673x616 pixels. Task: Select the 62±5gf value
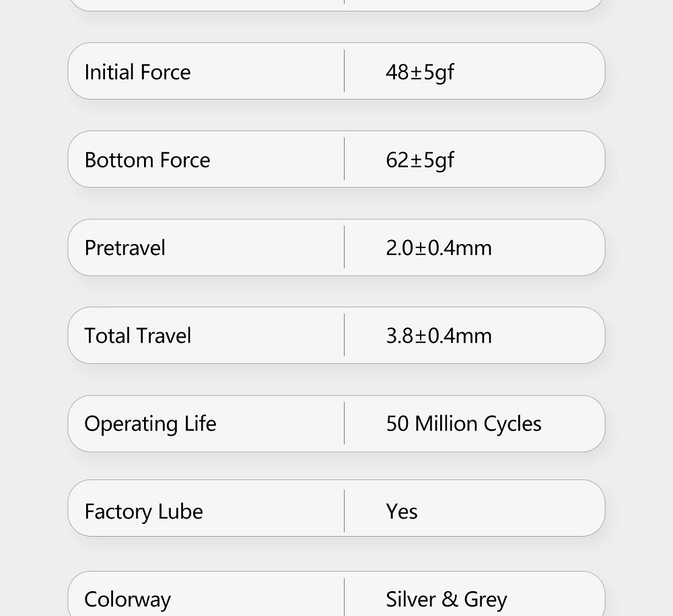pos(420,160)
